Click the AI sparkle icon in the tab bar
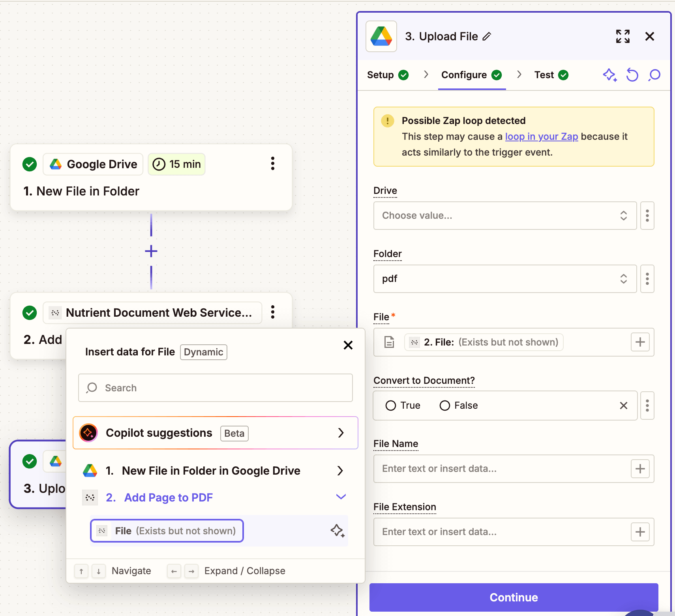675x616 pixels. 609,75
